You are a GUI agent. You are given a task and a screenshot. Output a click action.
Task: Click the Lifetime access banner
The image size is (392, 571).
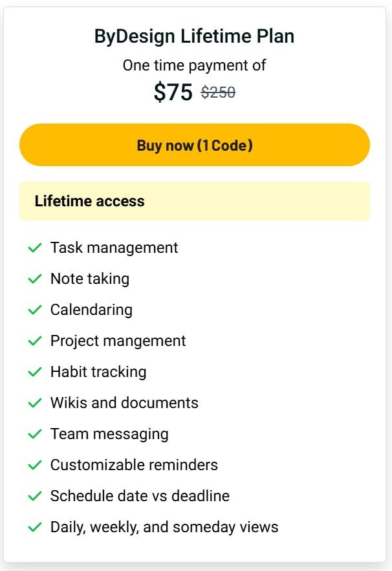[195, 201]
